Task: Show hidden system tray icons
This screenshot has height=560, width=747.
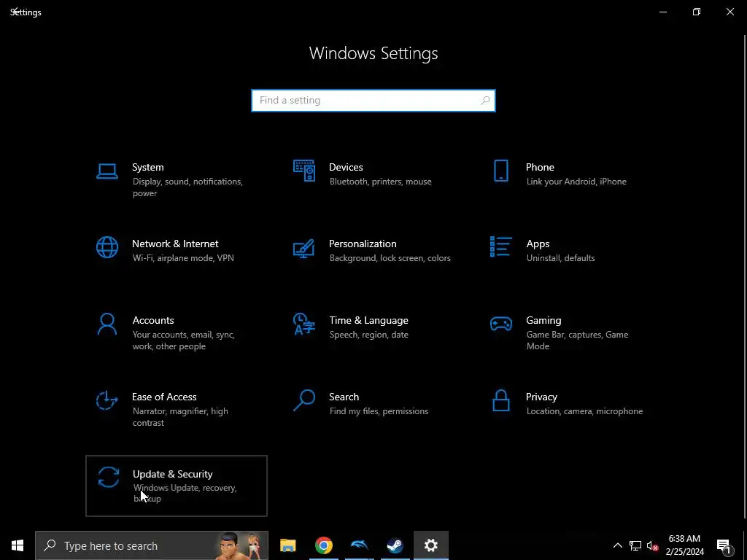Action: click(x=617, y=545)
